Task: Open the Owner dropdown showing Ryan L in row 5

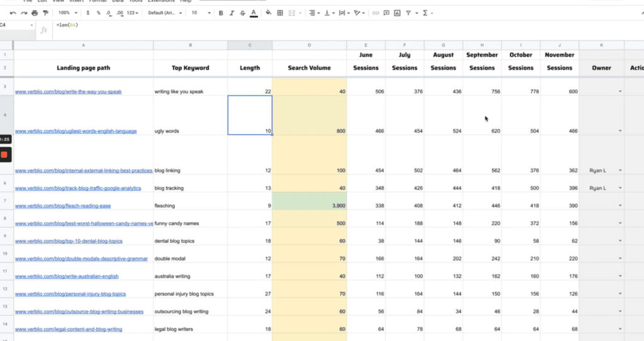Action: coord(620,170)
